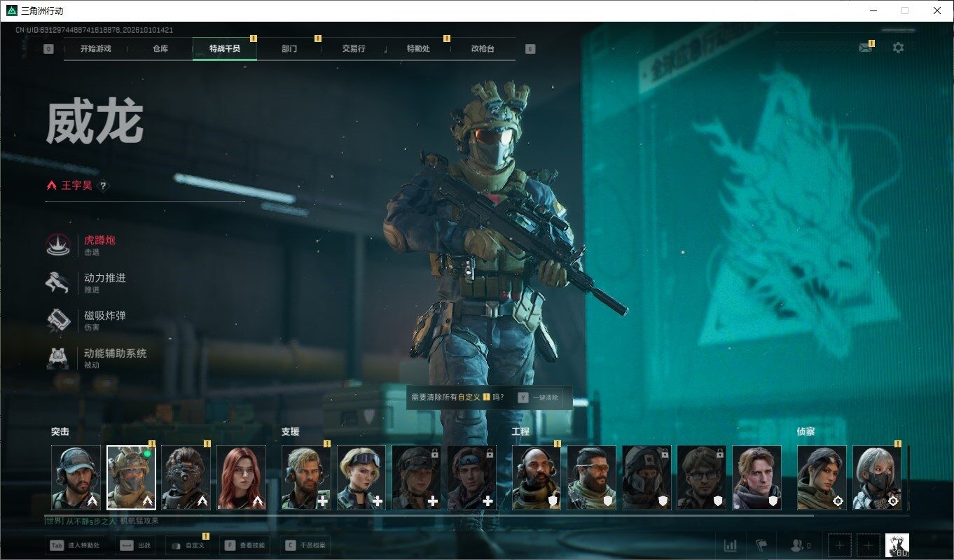Open the 交易行 tab
The height and width of the screenshot is (560, 954).
click(x=354, y=49)
